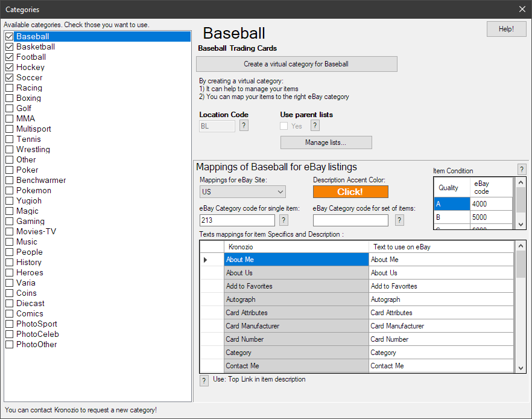Edit eBay text for 'Card Number'

(x=441, y=339)
